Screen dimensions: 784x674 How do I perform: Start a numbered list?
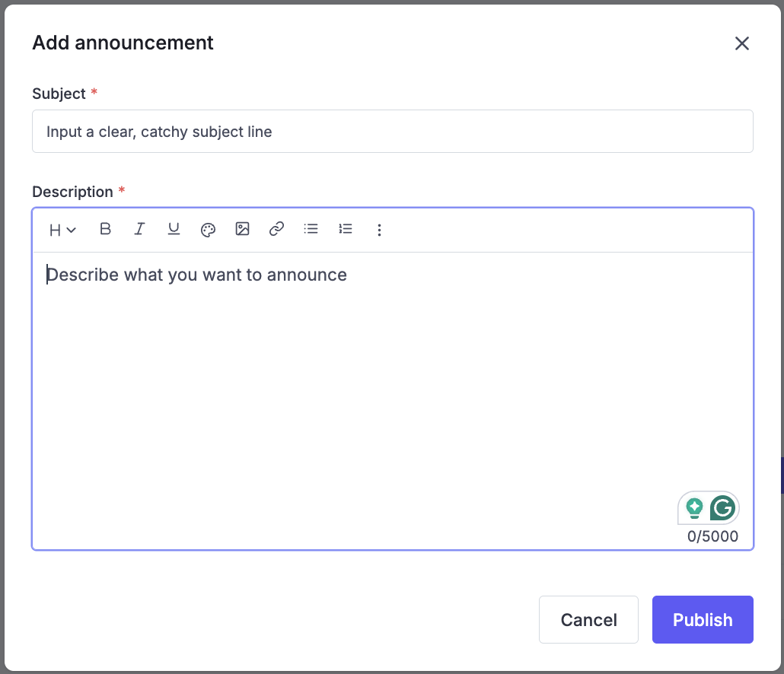pyautogui.click(x=346, y=229)
